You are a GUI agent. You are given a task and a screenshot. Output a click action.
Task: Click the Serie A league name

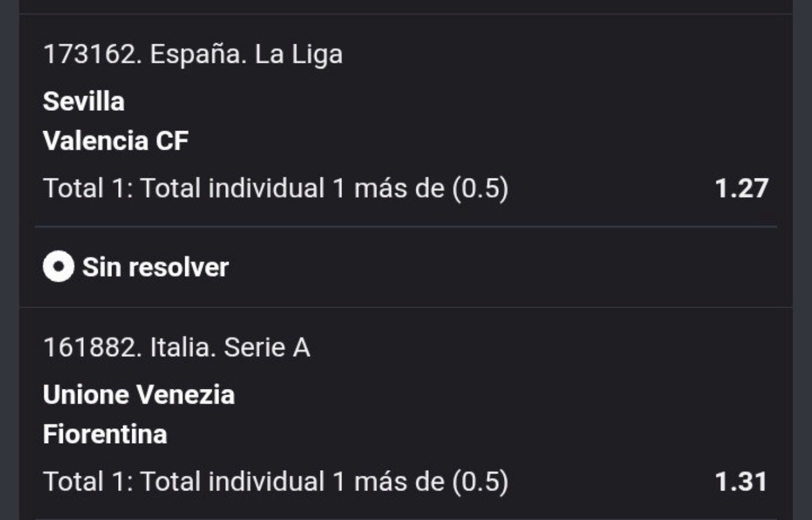point(267,348)
